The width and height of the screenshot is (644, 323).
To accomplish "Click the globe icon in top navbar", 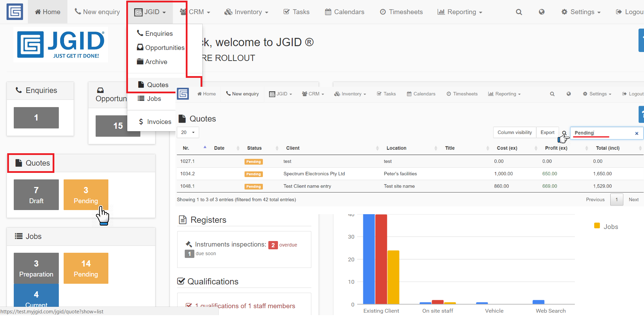I will tap(541, 12).
